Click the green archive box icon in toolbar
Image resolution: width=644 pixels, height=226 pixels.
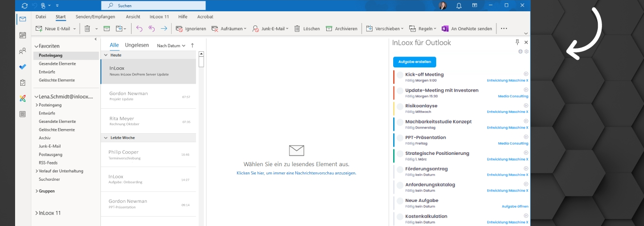coord(107,29)
